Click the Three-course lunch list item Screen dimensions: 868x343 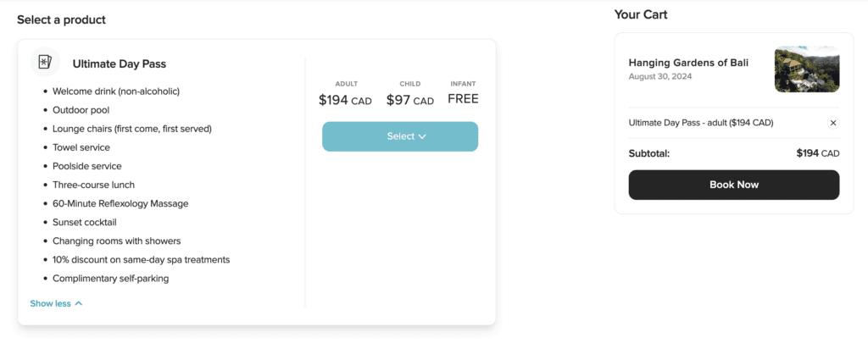point(93,185)
